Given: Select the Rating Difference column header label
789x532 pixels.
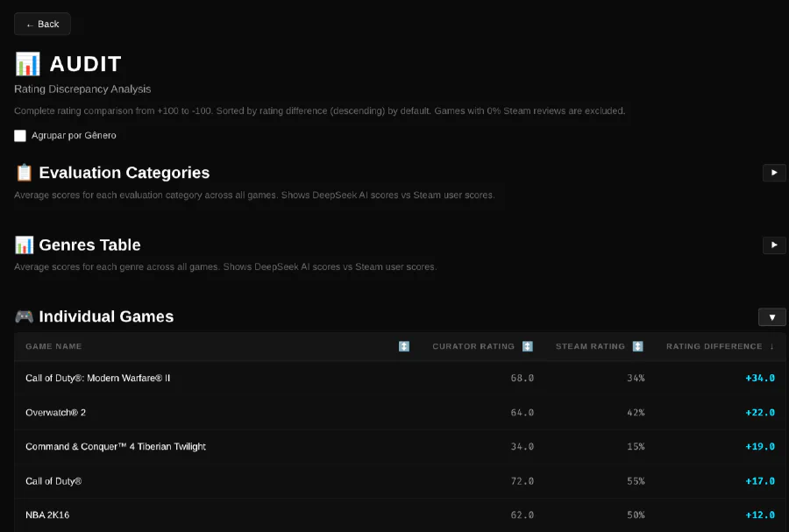Looking at the screenshot, I should point(714,346).
